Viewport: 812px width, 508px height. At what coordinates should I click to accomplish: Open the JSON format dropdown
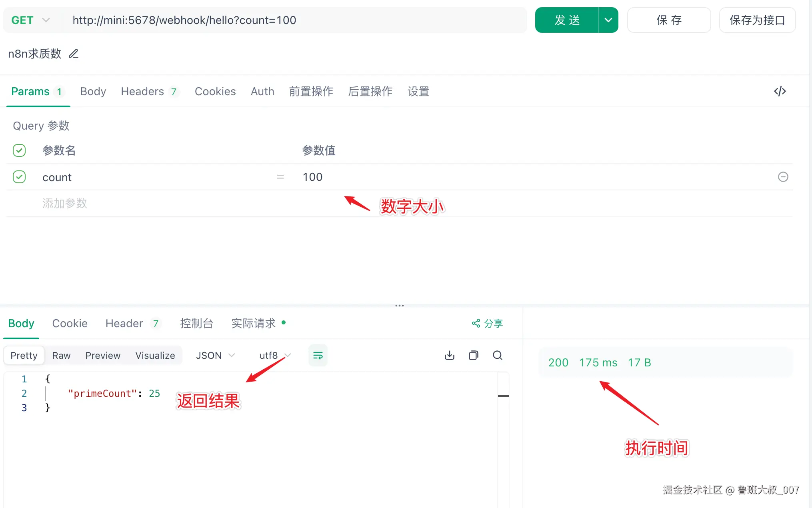[x=215, y=355]
